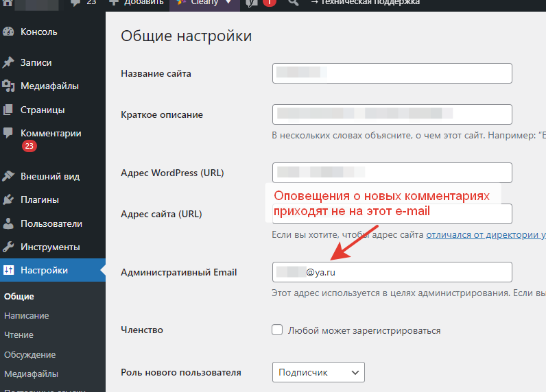Click the Краткое описание field label

click(x=162, y=114)
